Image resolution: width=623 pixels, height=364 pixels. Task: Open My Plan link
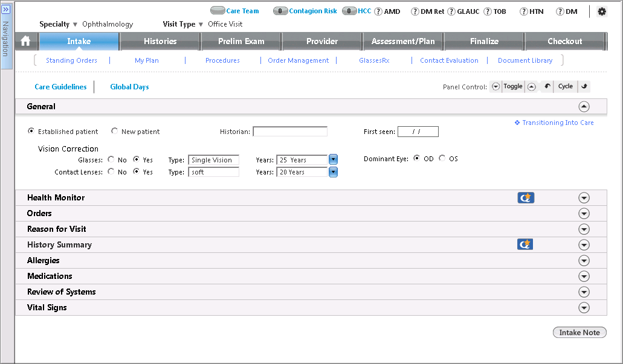pos(147,60)
